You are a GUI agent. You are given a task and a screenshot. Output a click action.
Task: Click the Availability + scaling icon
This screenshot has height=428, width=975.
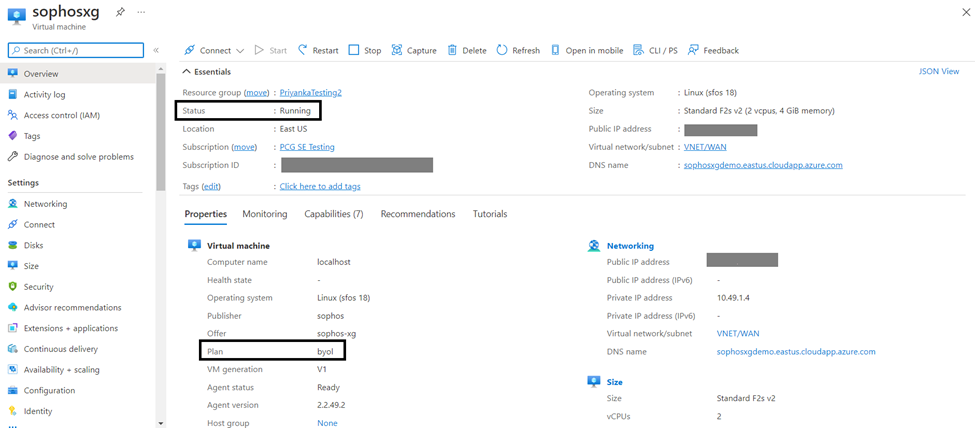tap(12, 370)
